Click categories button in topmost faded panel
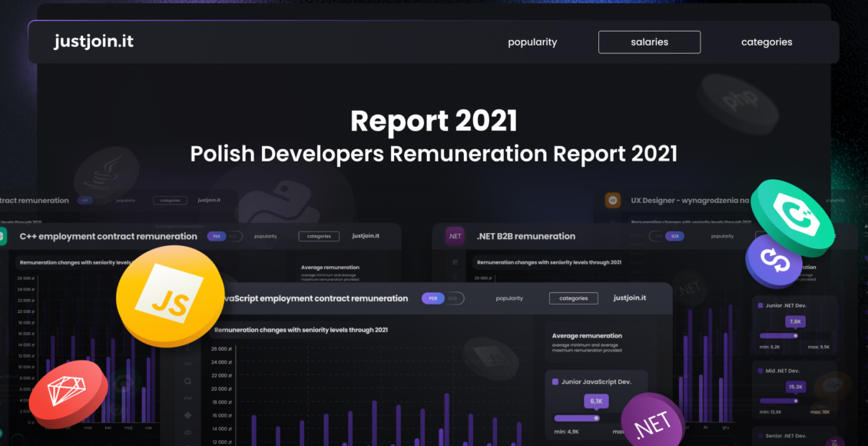The width and height of the screenshot is (868, 446). (170, 201)
